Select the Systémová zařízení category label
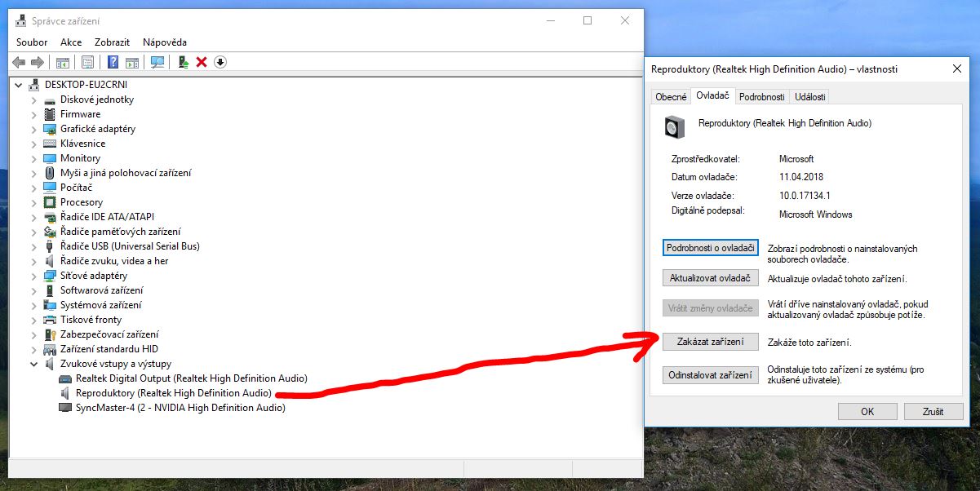Image resolution: width=980 pixels, height=491 pixels. coord(101,305)
